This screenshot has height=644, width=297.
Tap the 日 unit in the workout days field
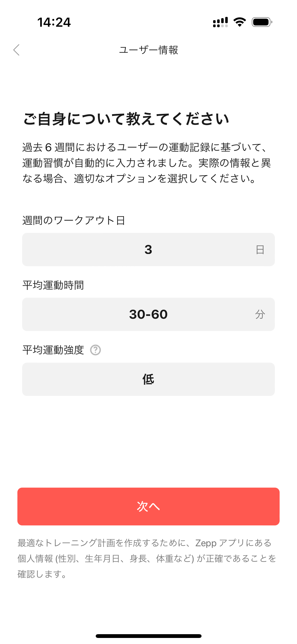(x=260, y=250)
